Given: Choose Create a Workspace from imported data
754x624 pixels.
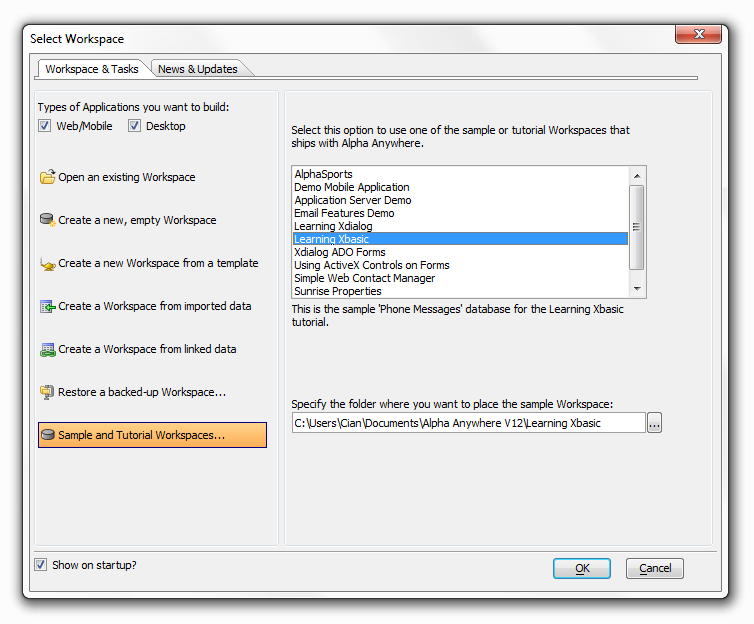Looking at the screenshot, I should point(154,306).
